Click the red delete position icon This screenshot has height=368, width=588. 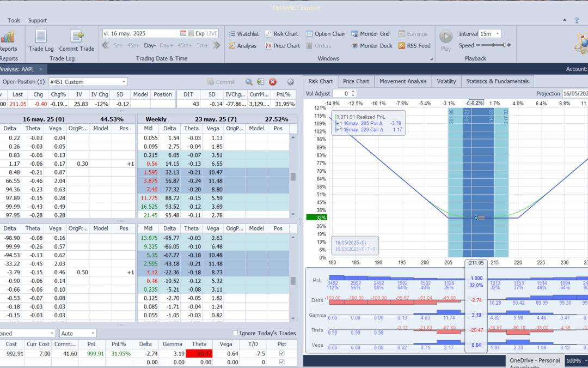click(273, 82)
